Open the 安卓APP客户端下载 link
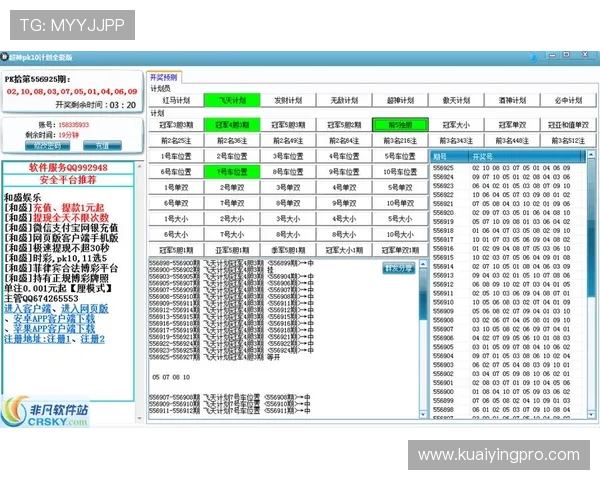 click(54, 318)
